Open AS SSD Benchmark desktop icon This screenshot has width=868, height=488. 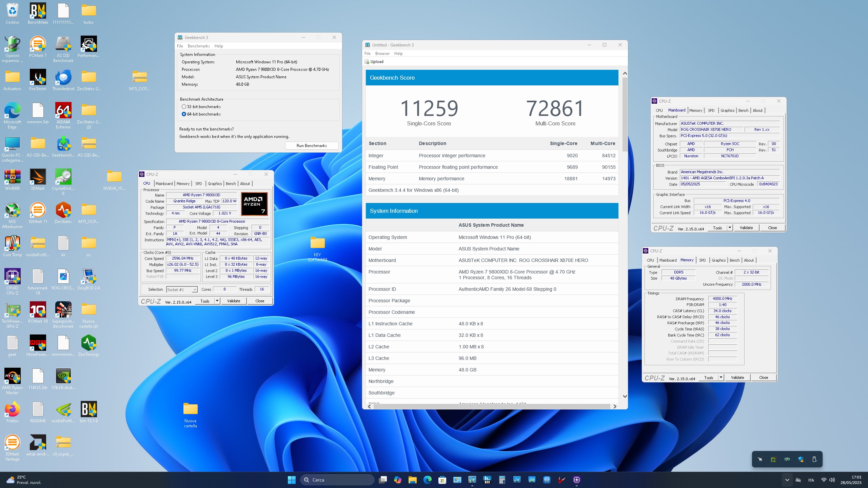pos(63,49)
